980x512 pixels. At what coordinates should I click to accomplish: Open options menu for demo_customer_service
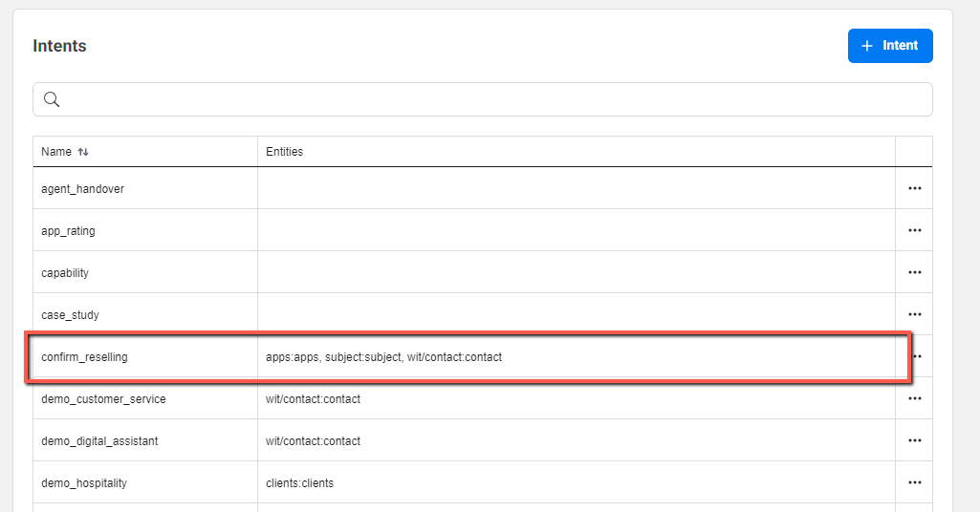click(914, 398)
